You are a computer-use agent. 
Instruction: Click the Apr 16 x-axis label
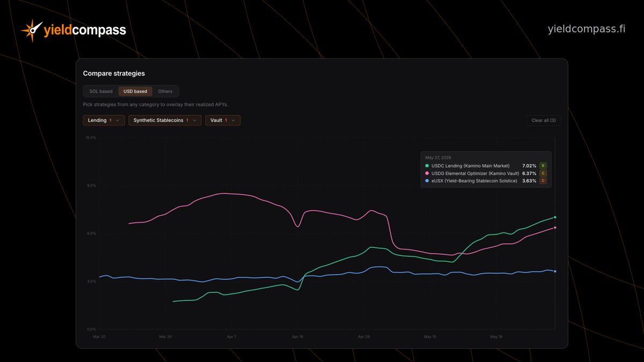pyautogui.click(x=297, y=337)
